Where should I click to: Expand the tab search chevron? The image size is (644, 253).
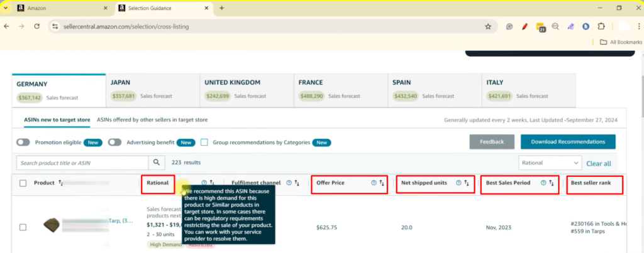6,8
